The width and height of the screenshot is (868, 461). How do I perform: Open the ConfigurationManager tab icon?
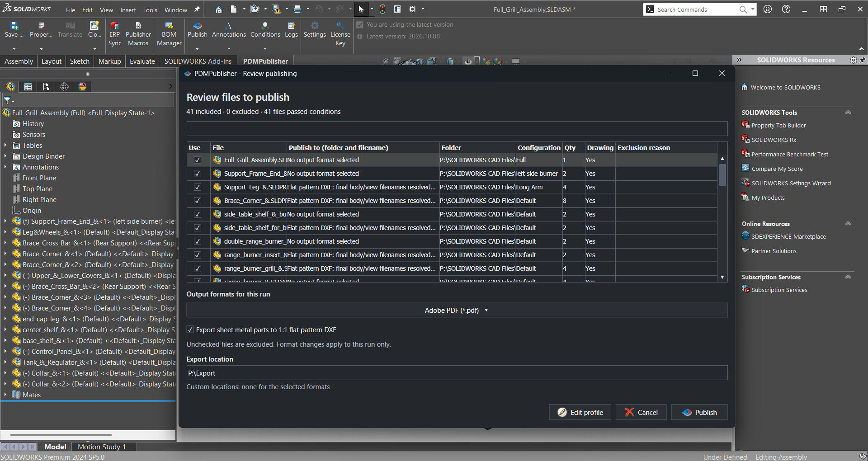[x=46, y=87]
